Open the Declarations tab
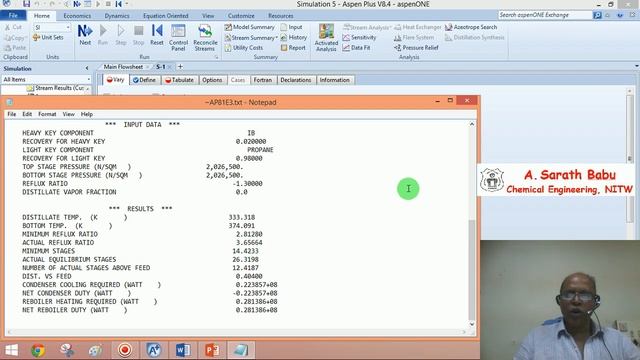The image size is (640, 360). coord(296,80)
